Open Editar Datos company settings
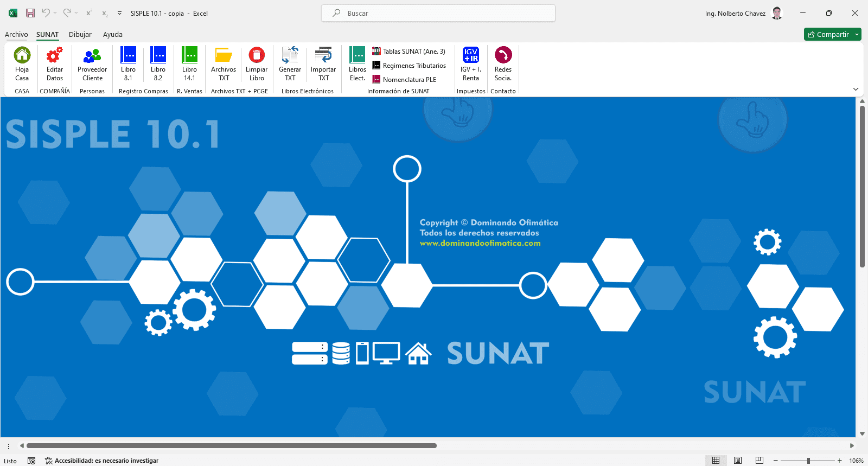Screen dimensions: 868x466 [54, 55]
